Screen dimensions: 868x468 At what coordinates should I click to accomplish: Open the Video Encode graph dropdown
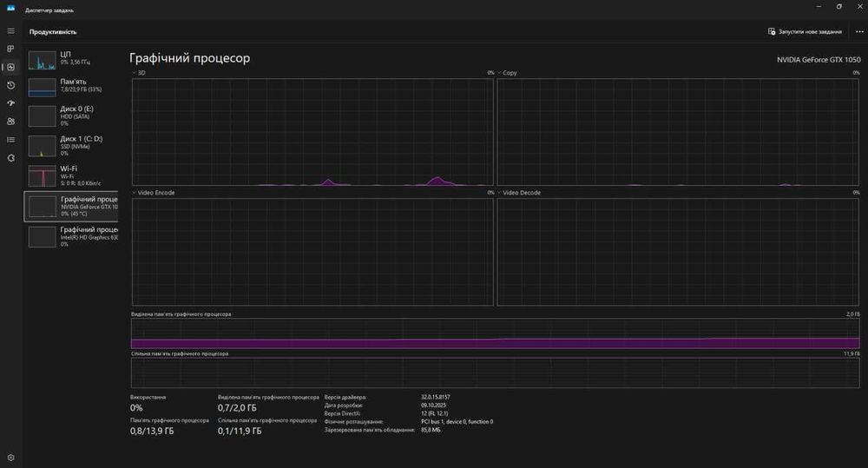click(x=135, y=193)
